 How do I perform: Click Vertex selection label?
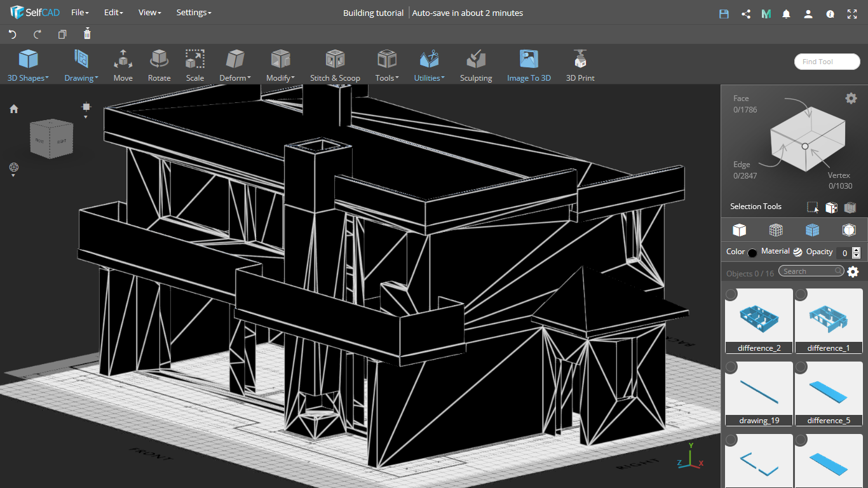839,175
